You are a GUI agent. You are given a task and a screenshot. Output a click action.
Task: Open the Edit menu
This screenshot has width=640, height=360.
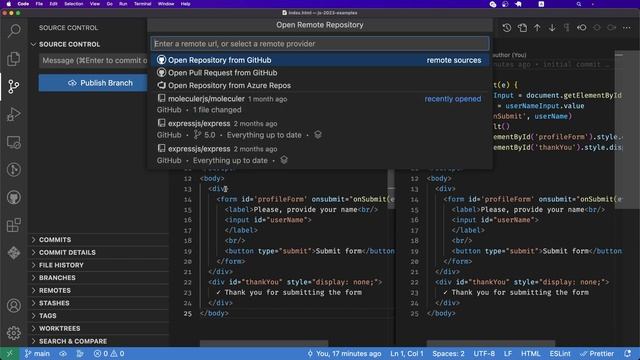(x=53, y=4)
